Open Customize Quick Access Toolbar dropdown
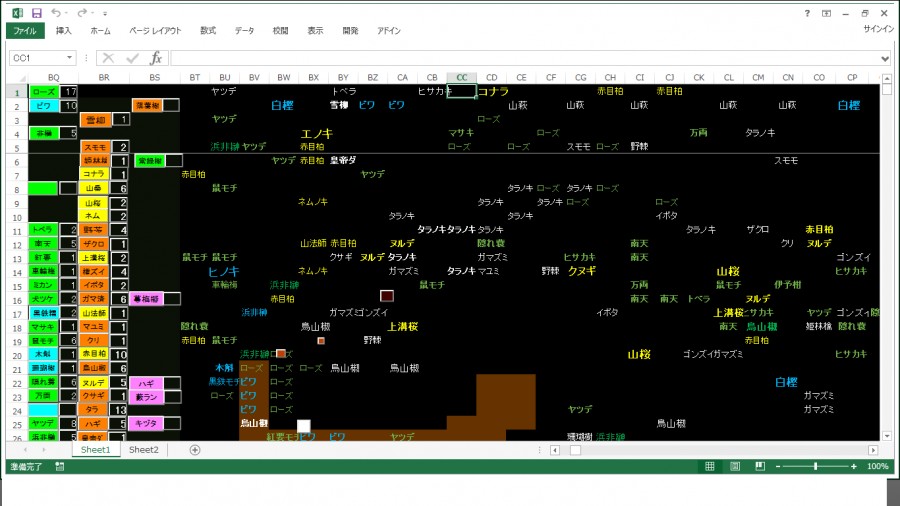Image resolution: width=900 pixels, height=506 pixels. click(105, 13)
